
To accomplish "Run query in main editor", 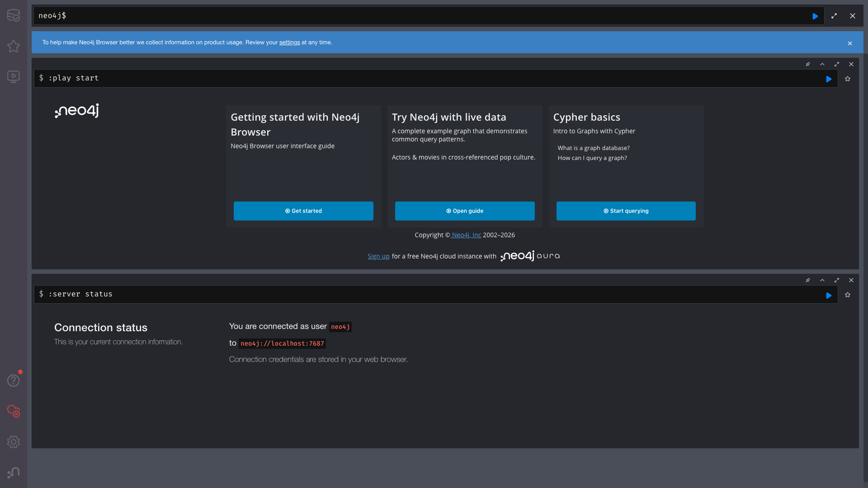I will [x=815, y=16].
